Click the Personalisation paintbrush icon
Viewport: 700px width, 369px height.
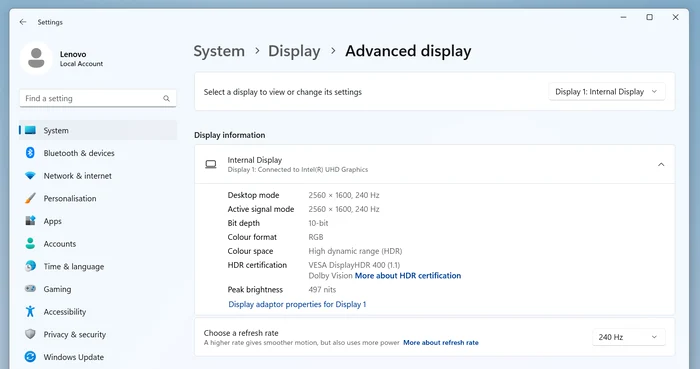tap(30, 198)
